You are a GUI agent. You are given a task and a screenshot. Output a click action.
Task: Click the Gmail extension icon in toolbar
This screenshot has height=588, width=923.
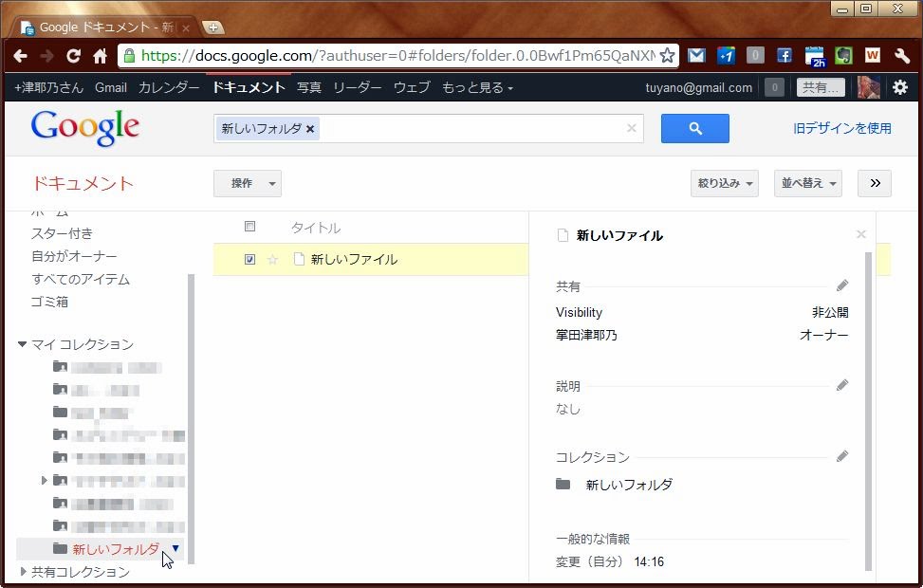696,56
